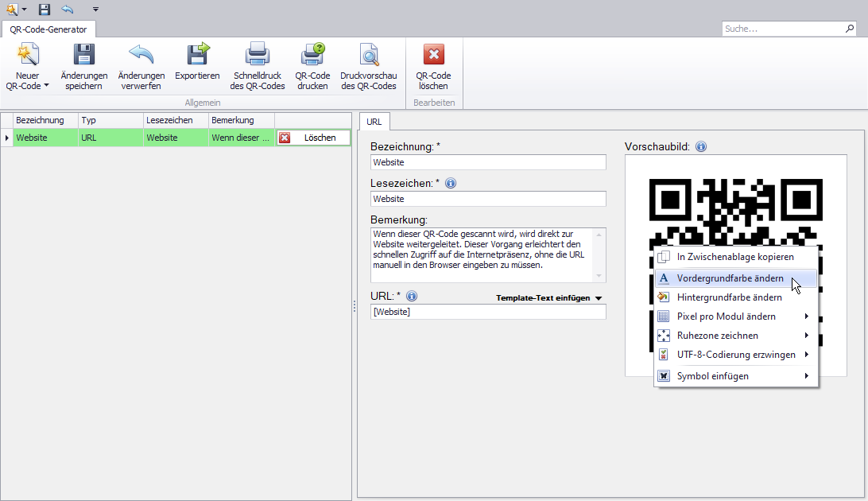Click the info icon next to Lesezeichen
Image resolution: width=868 pixels, height=501 pixels.
[x=451, y=183]
